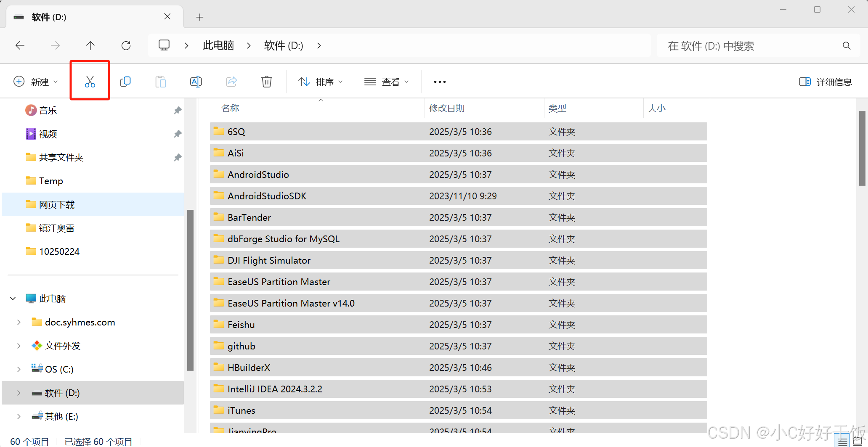868x447 pixels.
Task: Open the 新建 dropdown menu
Action: click(36, 82)
